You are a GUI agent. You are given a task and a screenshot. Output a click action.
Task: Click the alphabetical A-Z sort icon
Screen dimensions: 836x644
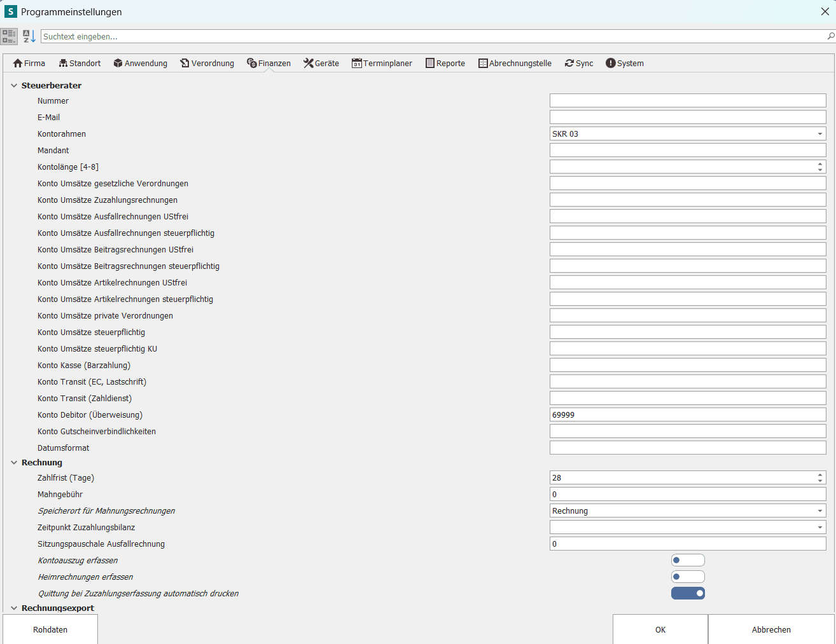tap(29, 36)
